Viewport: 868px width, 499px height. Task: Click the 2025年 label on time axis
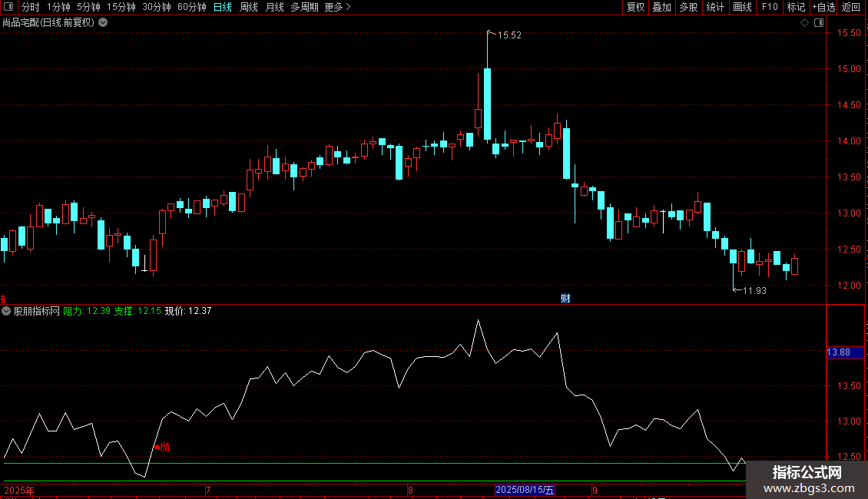point(19,490)
